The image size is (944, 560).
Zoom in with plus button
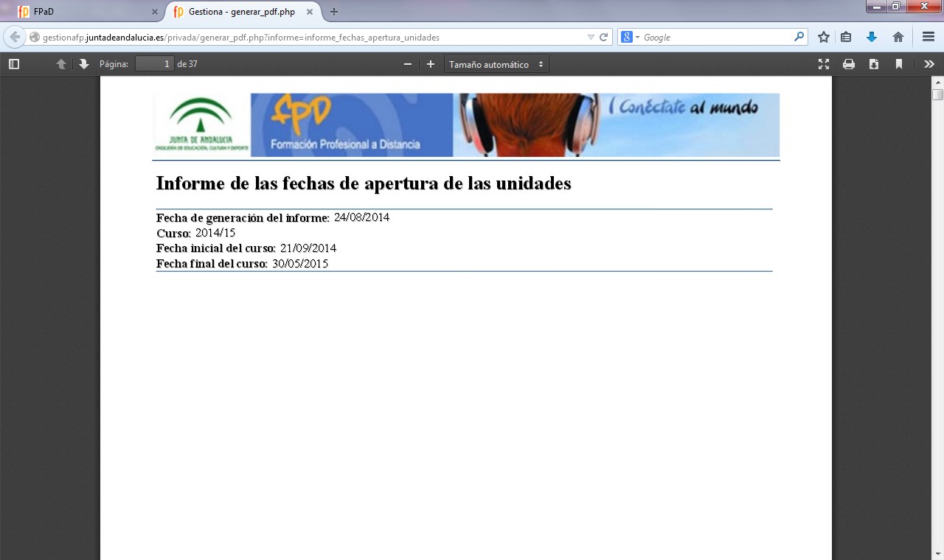click(x=431, y=64)
